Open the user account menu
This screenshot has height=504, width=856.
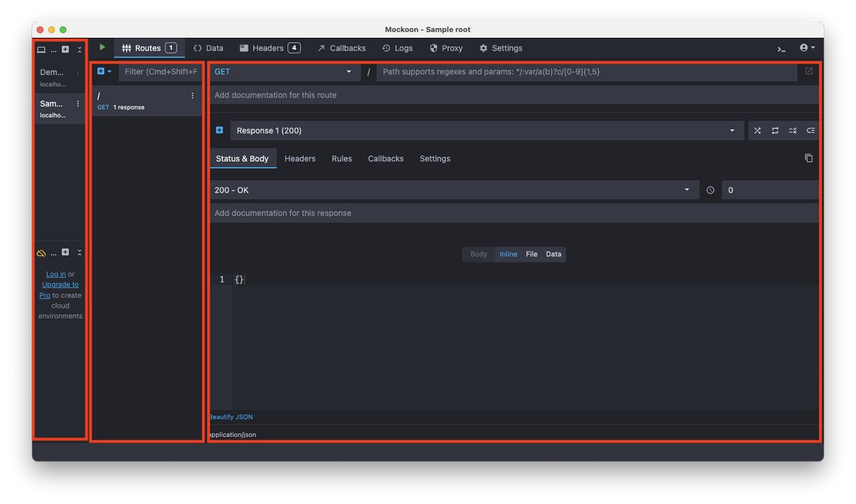807,48
